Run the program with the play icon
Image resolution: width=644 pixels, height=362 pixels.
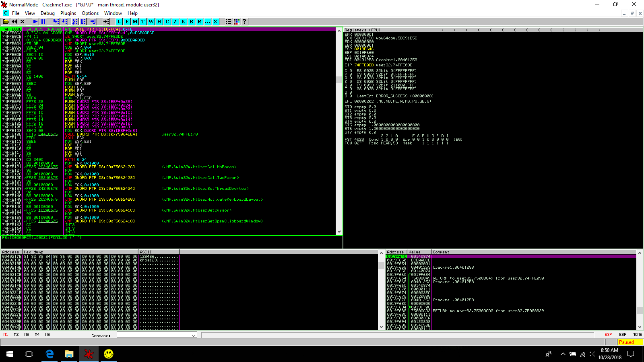(x=35, y=22)
